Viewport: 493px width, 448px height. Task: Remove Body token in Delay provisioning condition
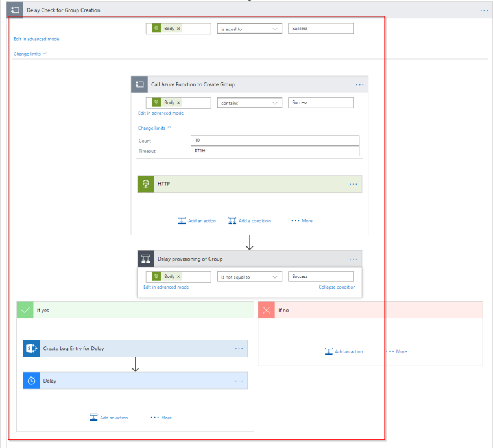click(x=178, y=276)
